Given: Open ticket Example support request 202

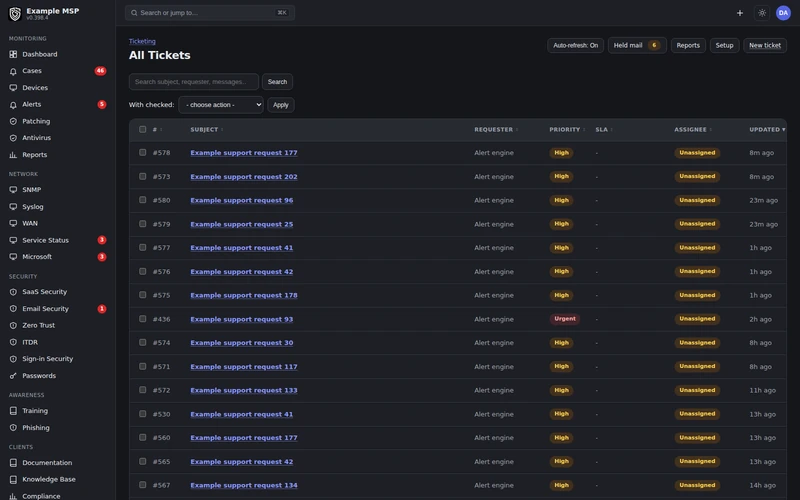Looking at the screenshot, I should pos(244,177).
